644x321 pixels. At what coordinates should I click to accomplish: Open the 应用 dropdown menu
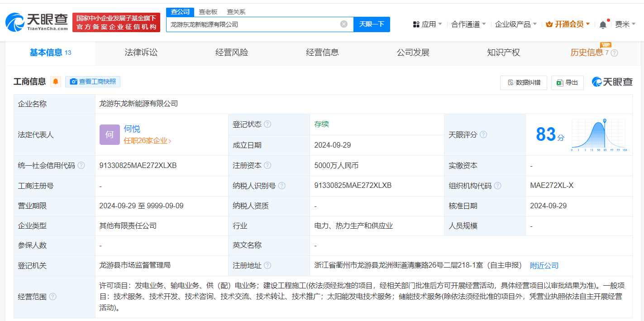tap(428, 24)
